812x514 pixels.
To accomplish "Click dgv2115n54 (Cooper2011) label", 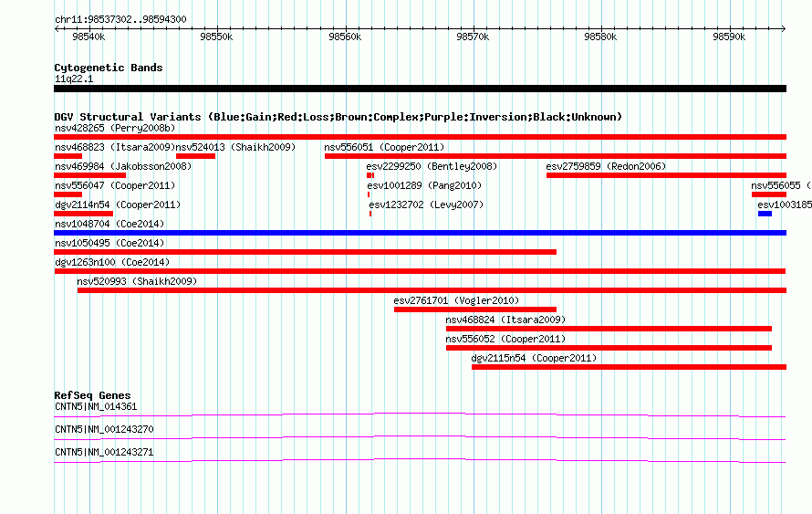I will point(534,358).
